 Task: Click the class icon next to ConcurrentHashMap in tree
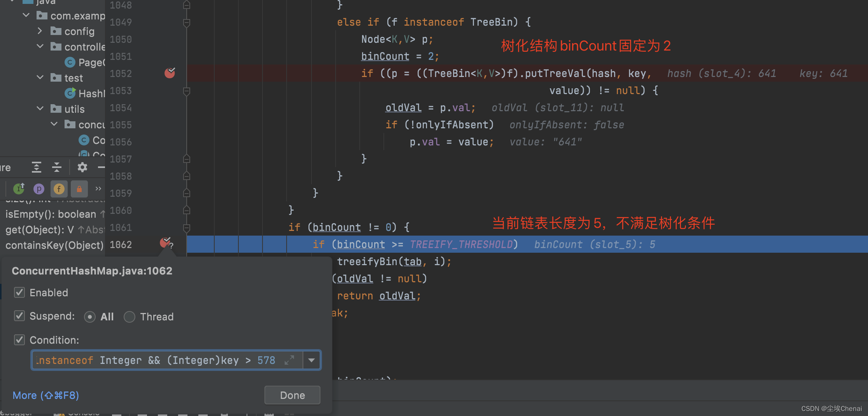84,140
